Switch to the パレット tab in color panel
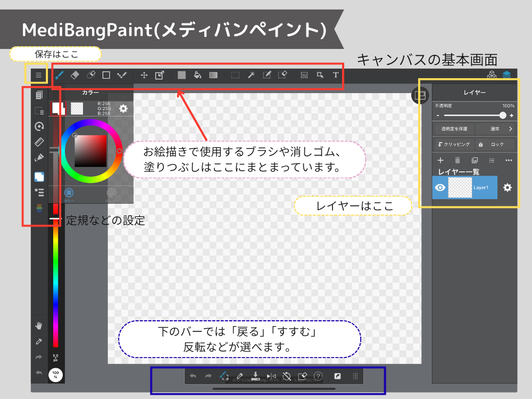 111,195
